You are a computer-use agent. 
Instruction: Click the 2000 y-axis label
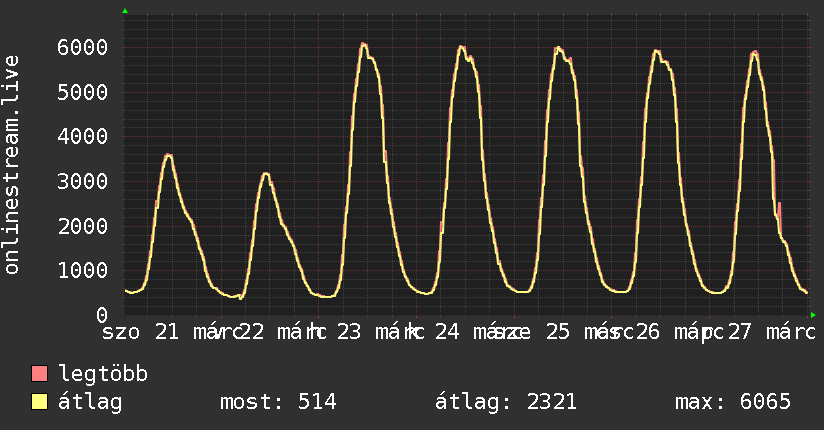(x=83, y=226)
